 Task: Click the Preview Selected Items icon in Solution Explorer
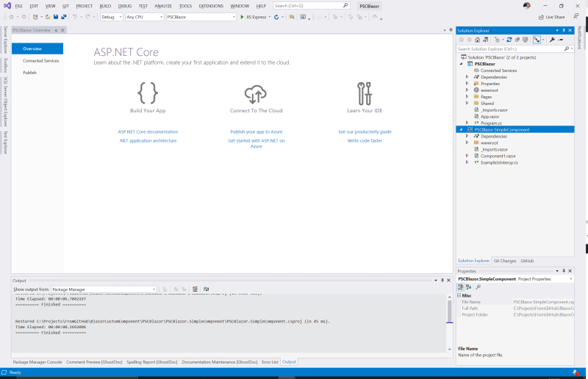coord(561,40)
